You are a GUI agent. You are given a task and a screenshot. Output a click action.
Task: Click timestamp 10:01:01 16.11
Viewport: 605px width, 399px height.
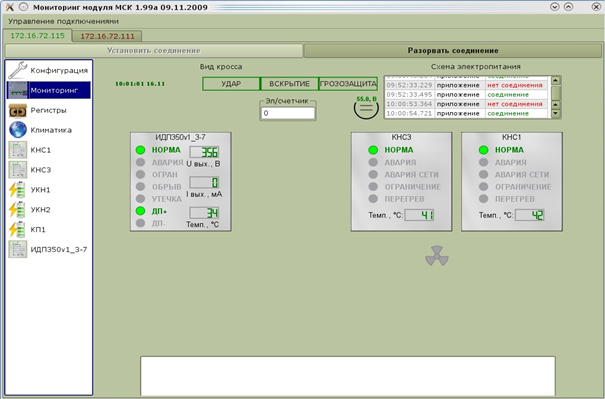pyautogui.click(x=140, y=84)
